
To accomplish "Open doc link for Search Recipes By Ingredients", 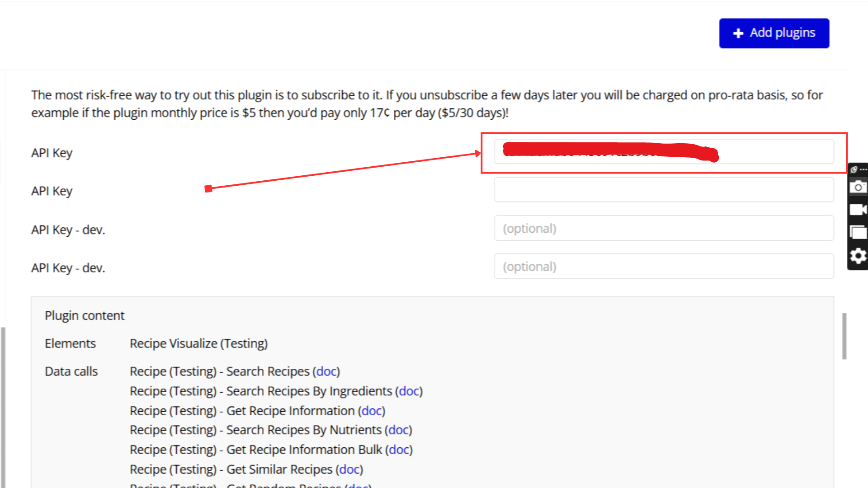I will click(409, 391).
